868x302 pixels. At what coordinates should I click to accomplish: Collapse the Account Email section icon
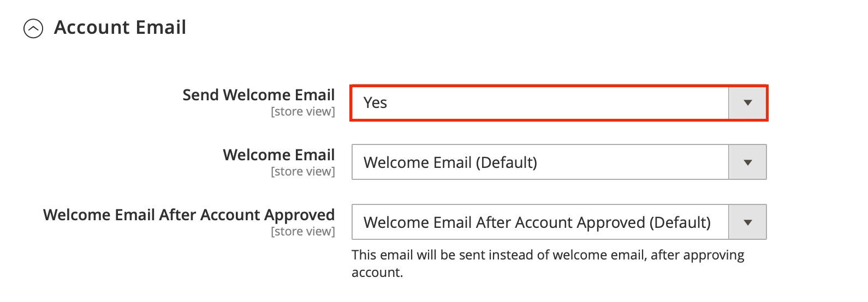[33, 28]
